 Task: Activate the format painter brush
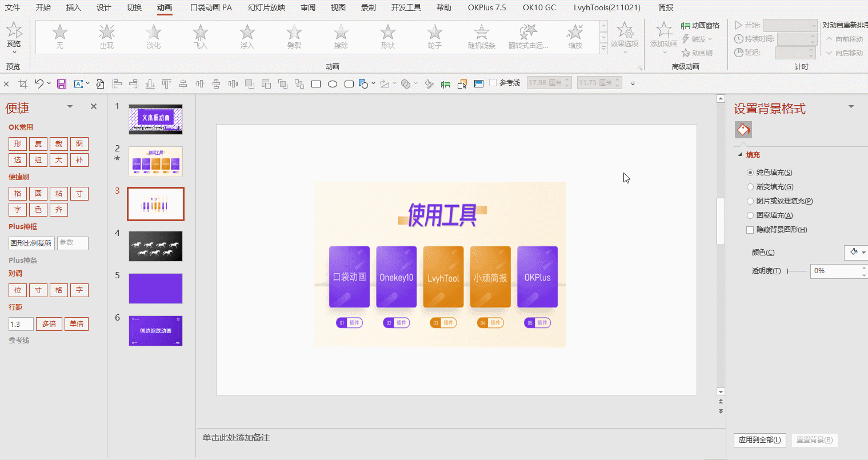pos(429,84)
